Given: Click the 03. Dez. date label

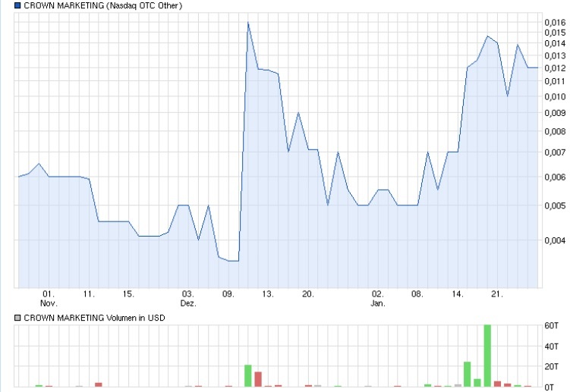Looking at the screenshot, I should click(188, 299).
